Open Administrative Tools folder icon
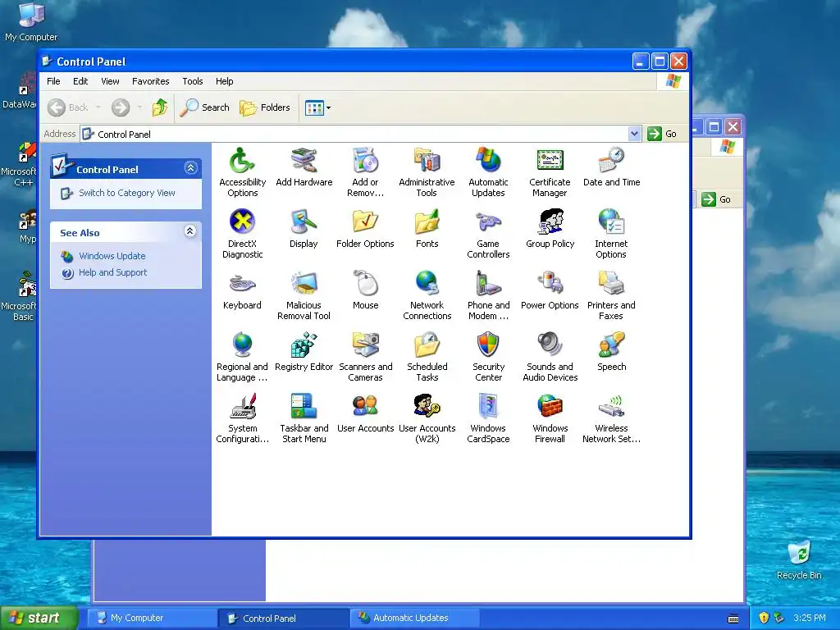840x630 pixels. click(x=427, y=160)
